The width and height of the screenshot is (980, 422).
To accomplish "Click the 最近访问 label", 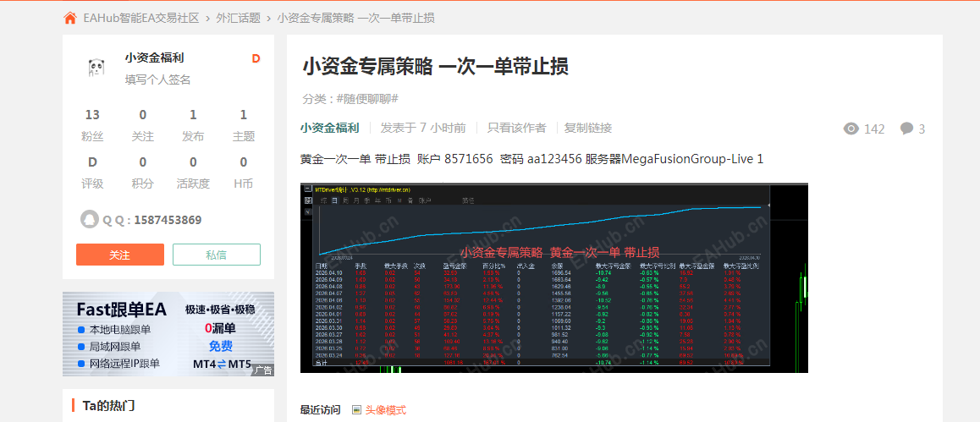I will pos(320,410).
